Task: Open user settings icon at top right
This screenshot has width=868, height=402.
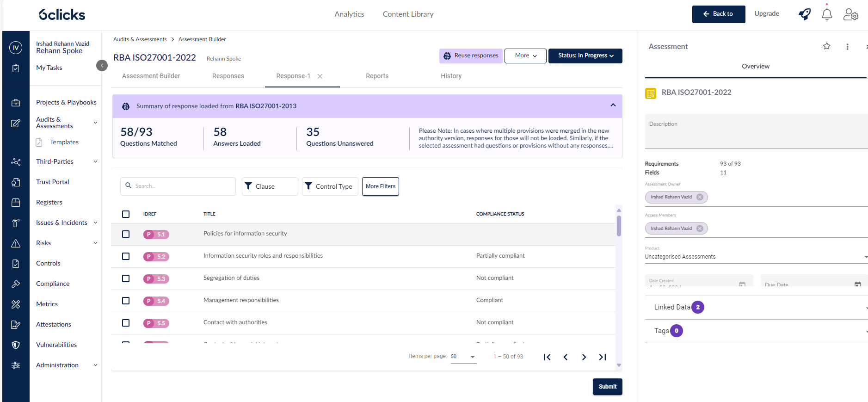Action: point(850,14)
